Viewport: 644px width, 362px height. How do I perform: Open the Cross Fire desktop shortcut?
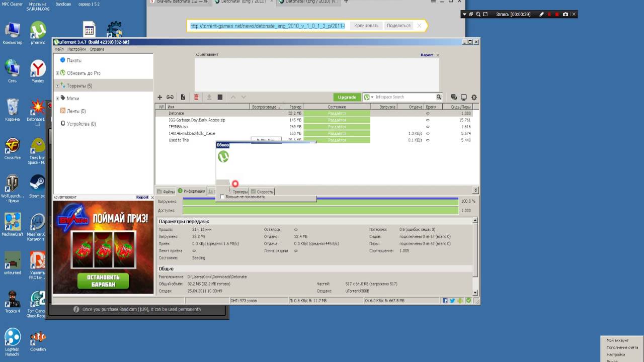(x=13, y=148)
